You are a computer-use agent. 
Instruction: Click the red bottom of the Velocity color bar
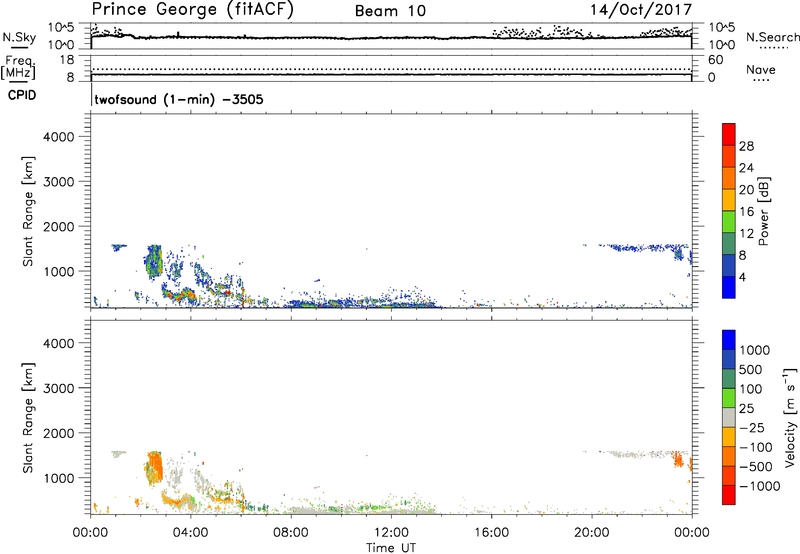729,495
